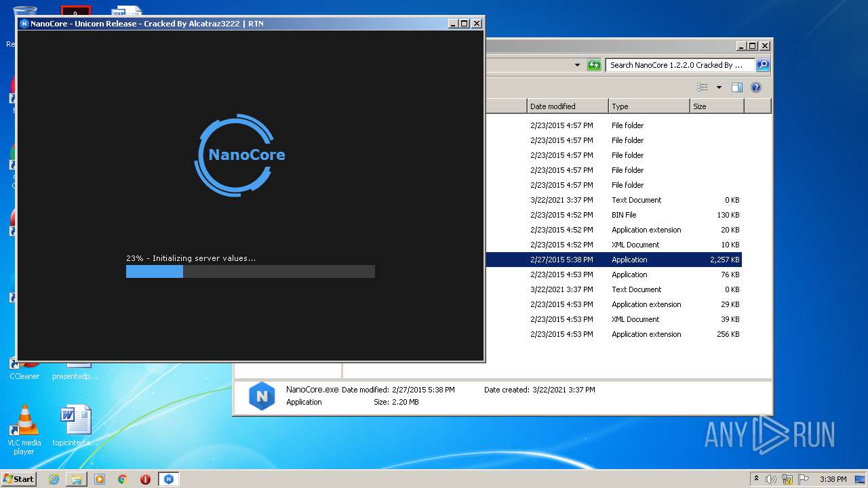Select the 20 KB Application extension row
This screenshot has width=868, height=488.
tap(614, 230)
